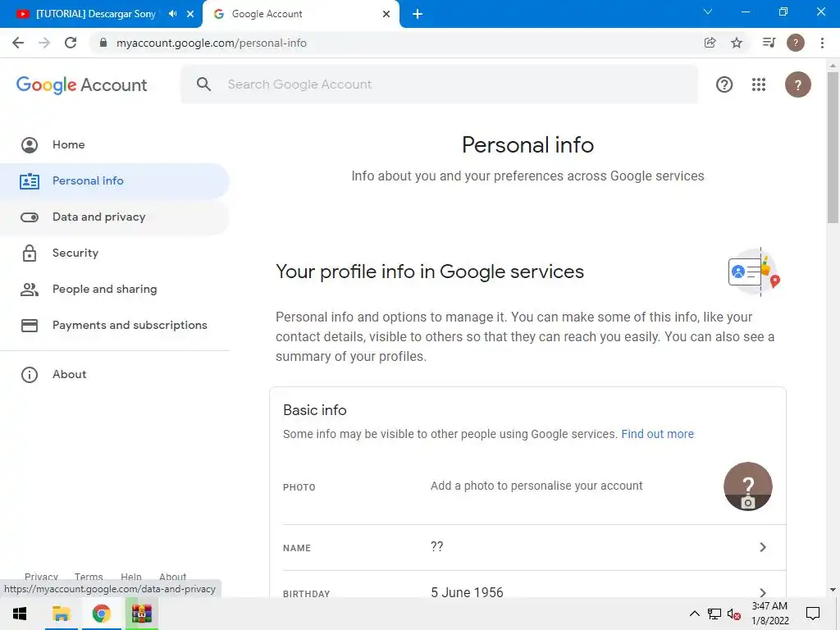View site info via the padlock icon
840x630 pixels.
coord(103,43)
